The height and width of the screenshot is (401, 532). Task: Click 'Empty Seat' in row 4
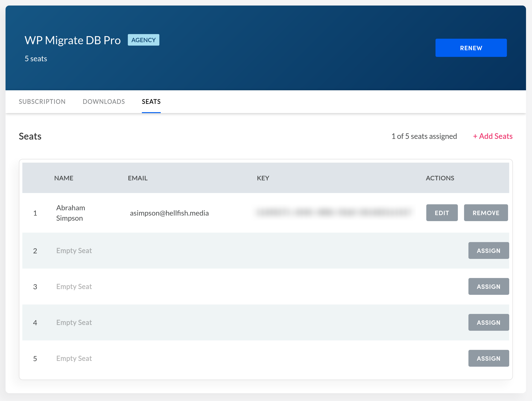click(x=74, y=323)
